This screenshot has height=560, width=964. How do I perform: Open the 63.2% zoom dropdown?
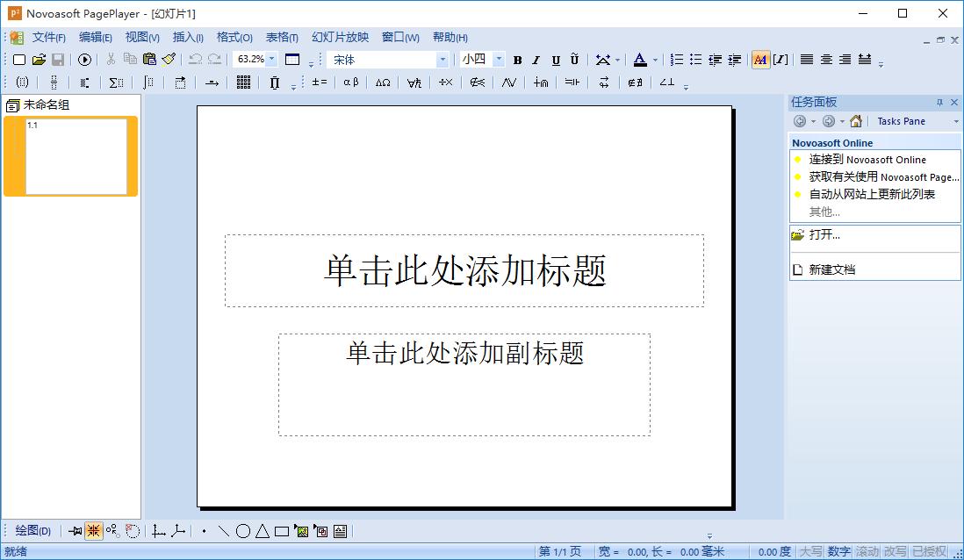(x=272, y=59)
